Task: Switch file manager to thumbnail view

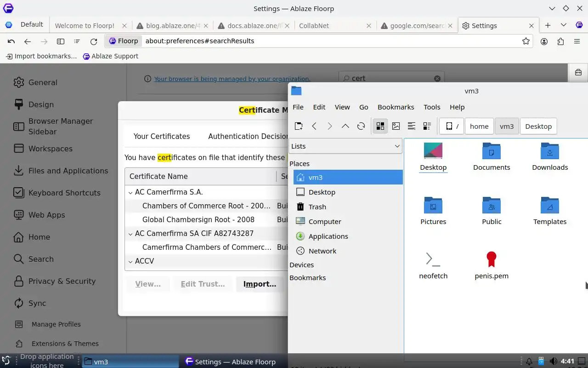Action: click(396, 126)
